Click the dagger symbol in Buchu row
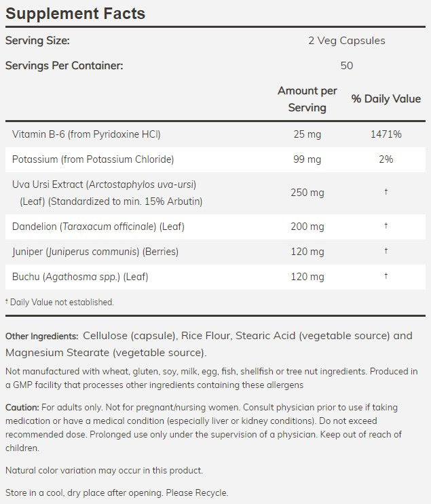The height and width of the screenshot is (504, 431). click(x=386, y=277)
